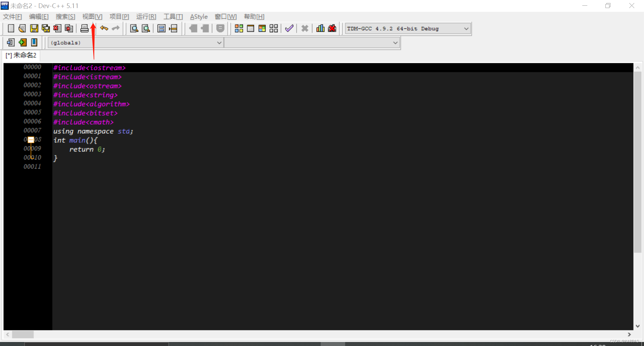Compile the program with four-squares icon
Image resolution: width=644 pixels, height=346 pixels.
(239, 28)
